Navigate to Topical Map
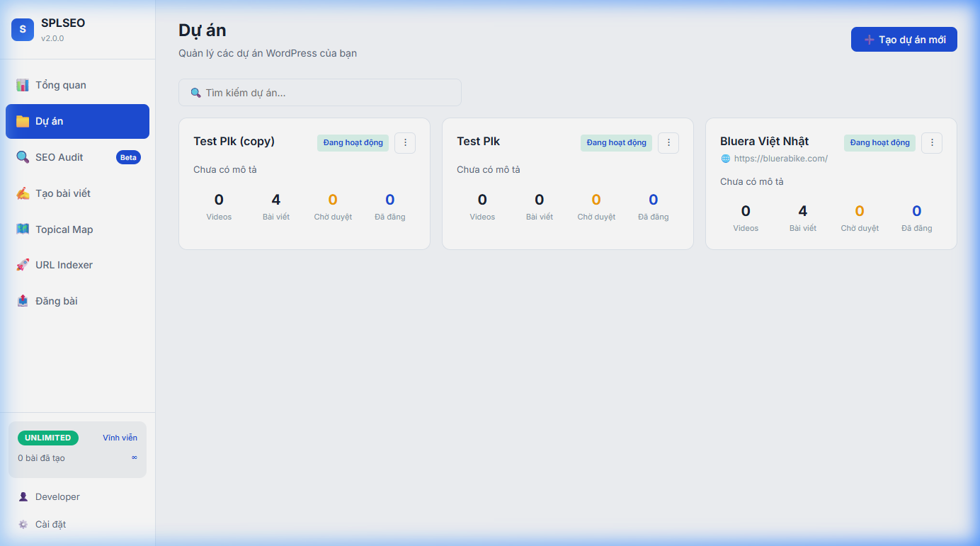Viewport: 980px width, 546px height. pos(77,229)
